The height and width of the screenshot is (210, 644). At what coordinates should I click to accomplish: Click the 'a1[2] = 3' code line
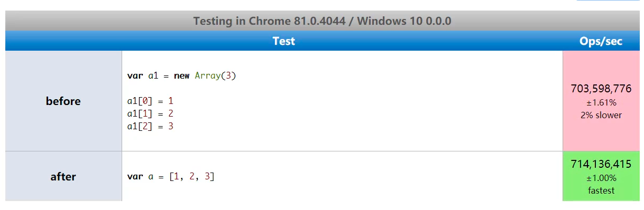pos(150,126)
